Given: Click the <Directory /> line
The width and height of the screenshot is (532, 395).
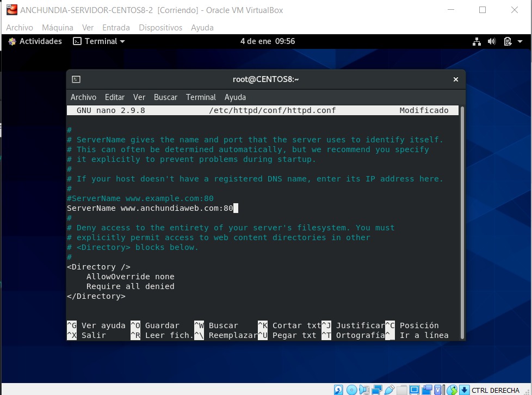Looking at the screenshot, I should point(98,267).
